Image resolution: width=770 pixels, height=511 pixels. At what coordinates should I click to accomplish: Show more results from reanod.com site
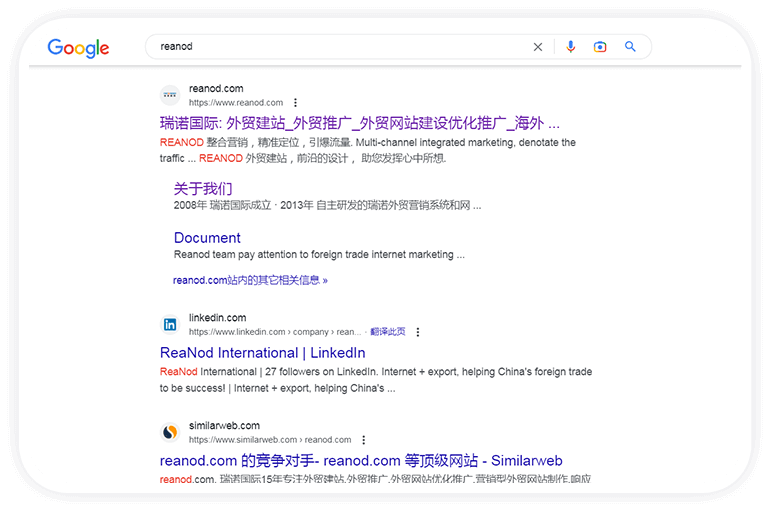[250, 280]
